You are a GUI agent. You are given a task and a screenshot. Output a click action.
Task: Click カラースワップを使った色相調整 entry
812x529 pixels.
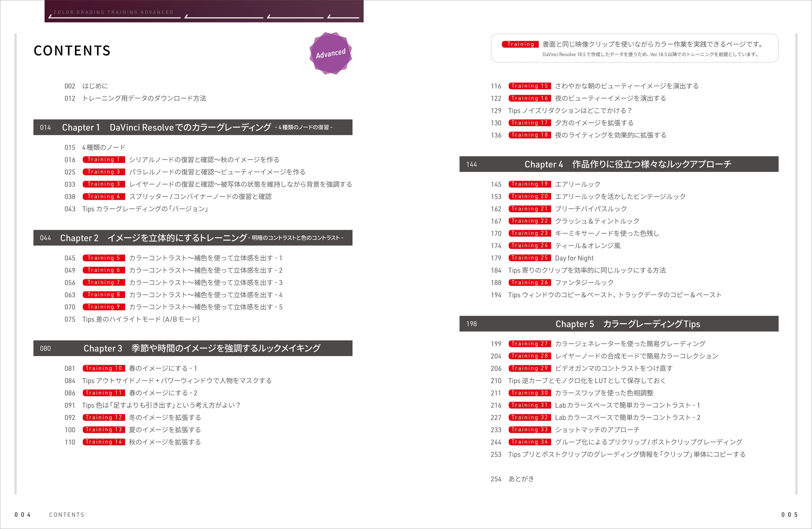(572, 393)
